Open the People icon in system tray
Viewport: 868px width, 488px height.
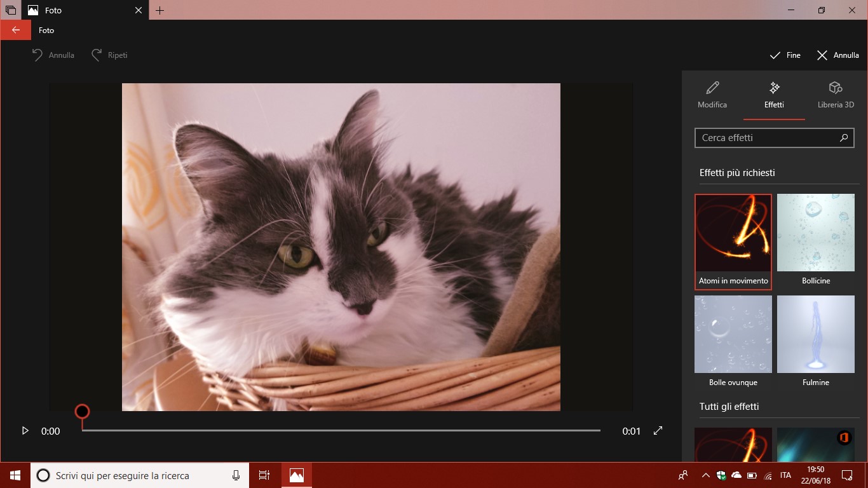click(x=683, y=475)
